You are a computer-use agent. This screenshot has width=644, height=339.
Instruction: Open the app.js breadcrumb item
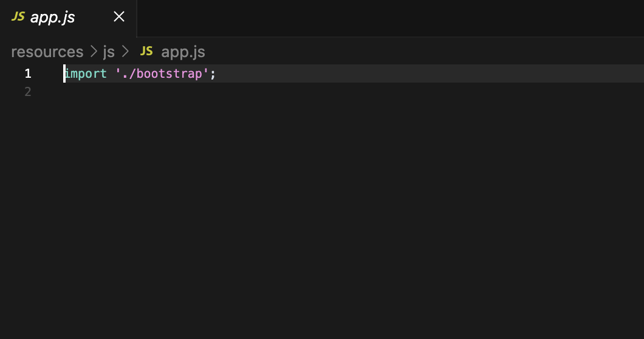(x=183, y=52)
